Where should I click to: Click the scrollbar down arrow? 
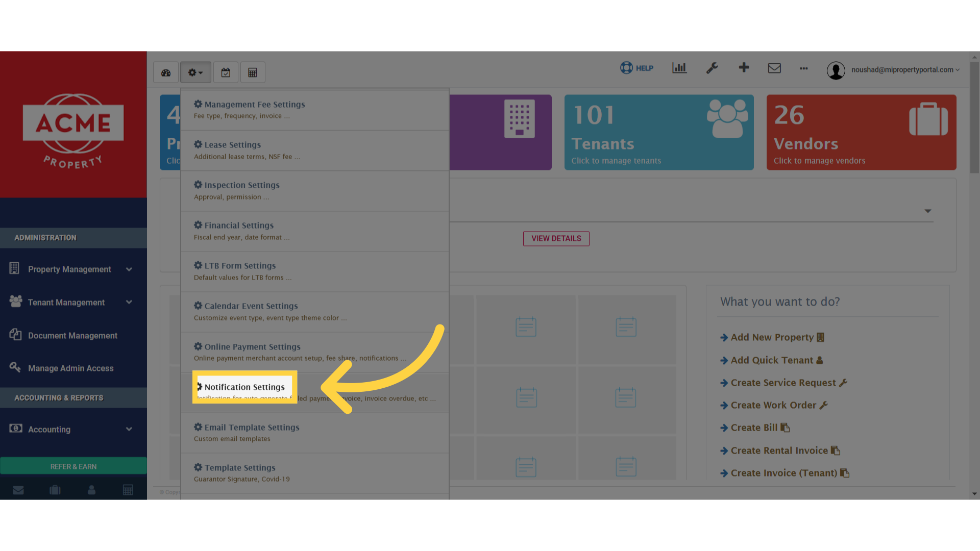point(975,494)
